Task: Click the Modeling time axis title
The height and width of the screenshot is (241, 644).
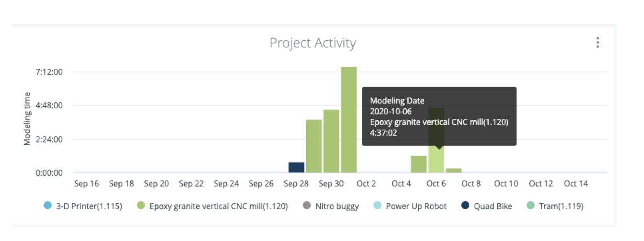Action: point(27,119)
